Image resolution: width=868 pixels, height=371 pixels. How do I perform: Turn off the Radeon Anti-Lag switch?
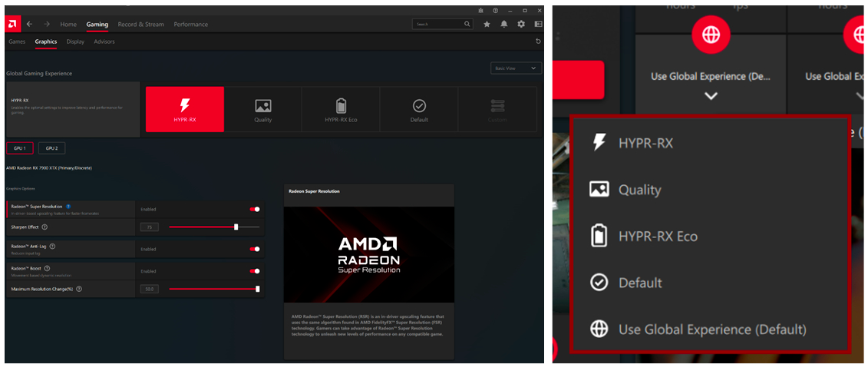pos(255,249)
